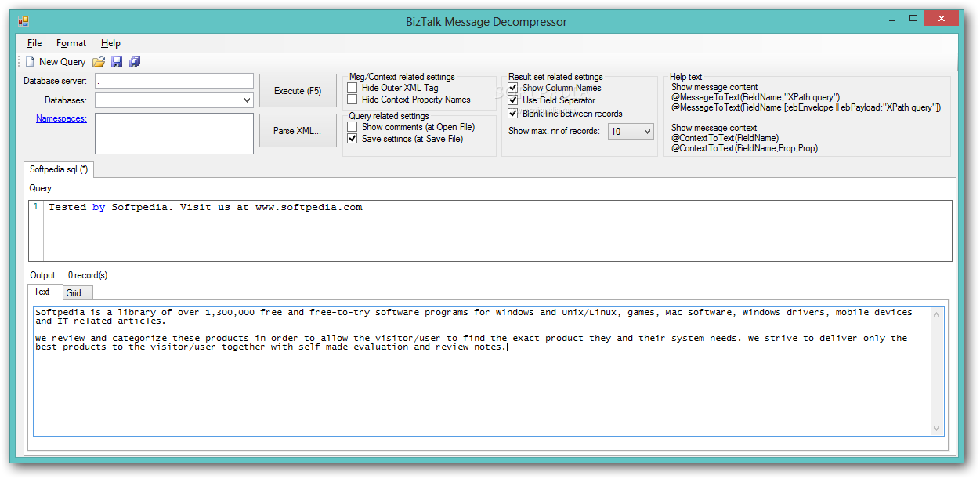Viewport: 980px width, 479px height.
Task: Click the '@MessageToText(FieldName;"XPath query")' help line
Action: (x=755, y=97)
